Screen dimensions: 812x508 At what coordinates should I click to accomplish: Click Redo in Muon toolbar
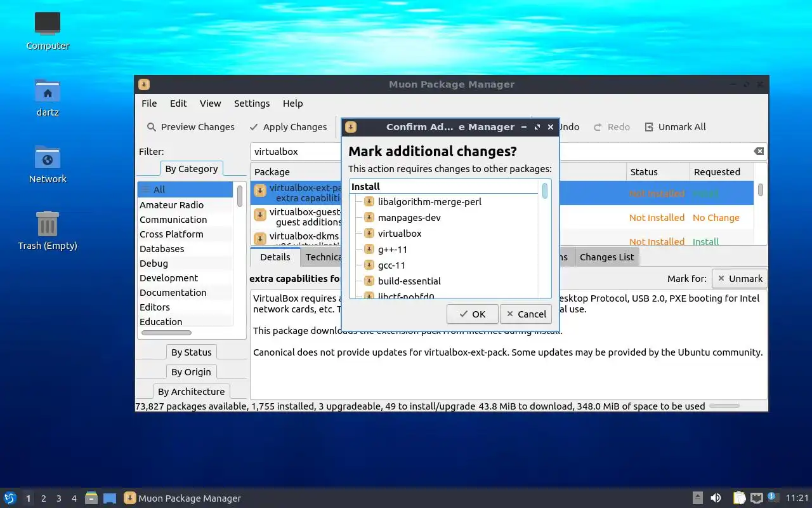(612, 127)
